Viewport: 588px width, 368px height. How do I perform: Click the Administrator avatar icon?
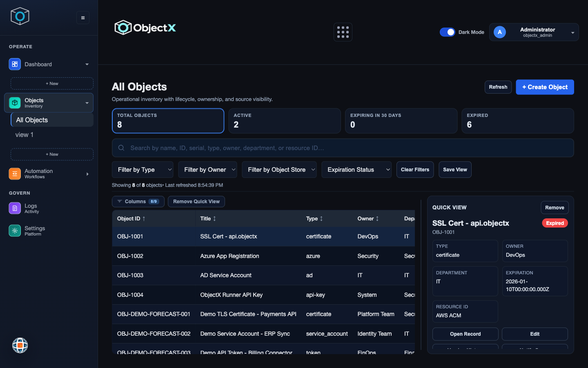point(500,32)
